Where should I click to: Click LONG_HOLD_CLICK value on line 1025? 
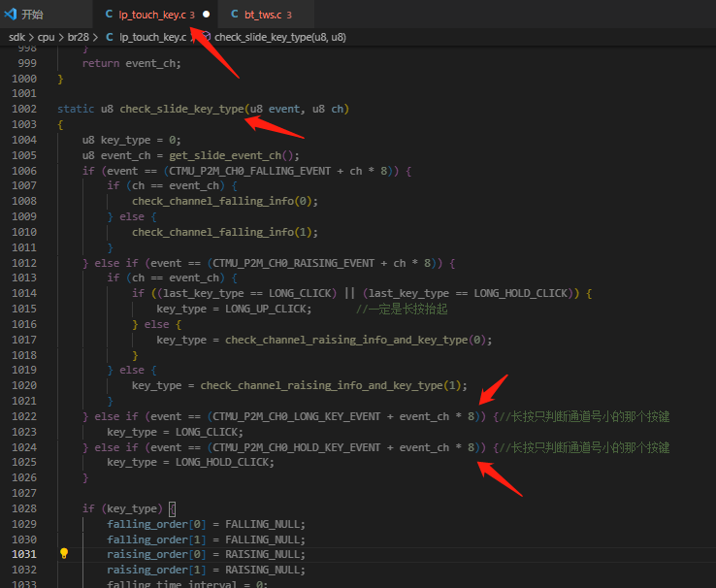pos(222,463)
